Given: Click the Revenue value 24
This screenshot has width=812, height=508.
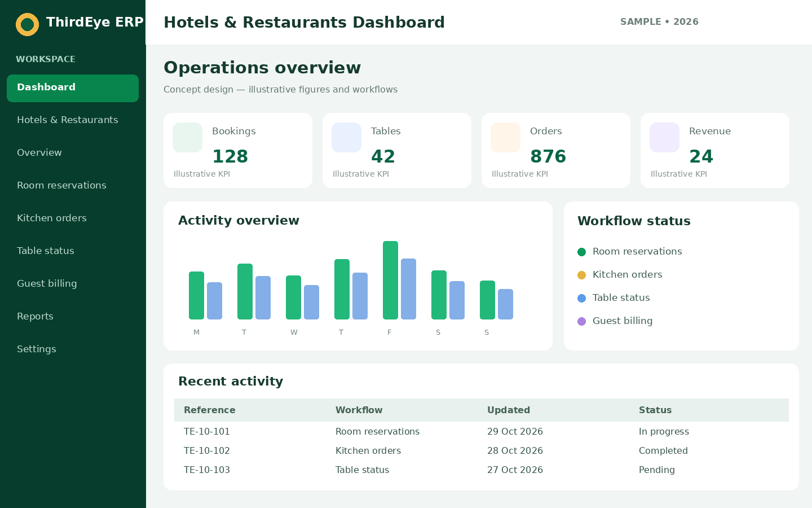Looking at the screenshot, I should tap(701, 156).
